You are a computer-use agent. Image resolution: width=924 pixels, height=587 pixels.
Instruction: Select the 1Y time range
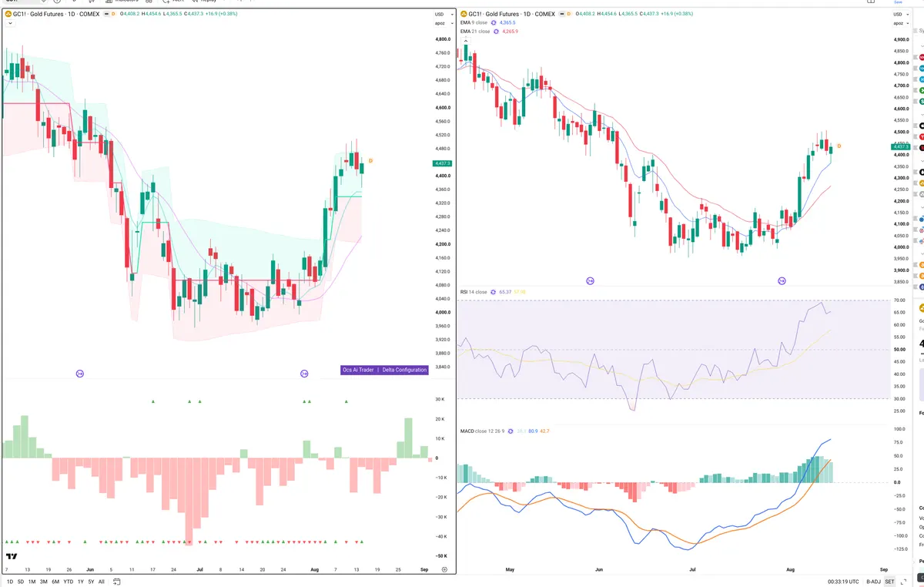point(80,582)
